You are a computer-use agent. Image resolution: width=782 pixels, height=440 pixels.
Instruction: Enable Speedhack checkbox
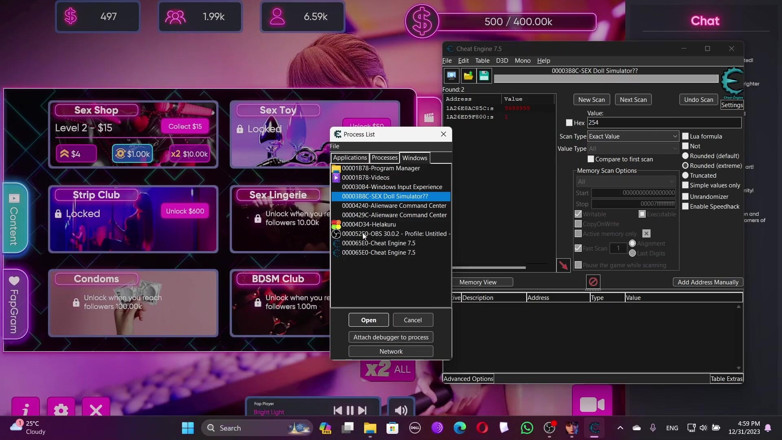685,206
